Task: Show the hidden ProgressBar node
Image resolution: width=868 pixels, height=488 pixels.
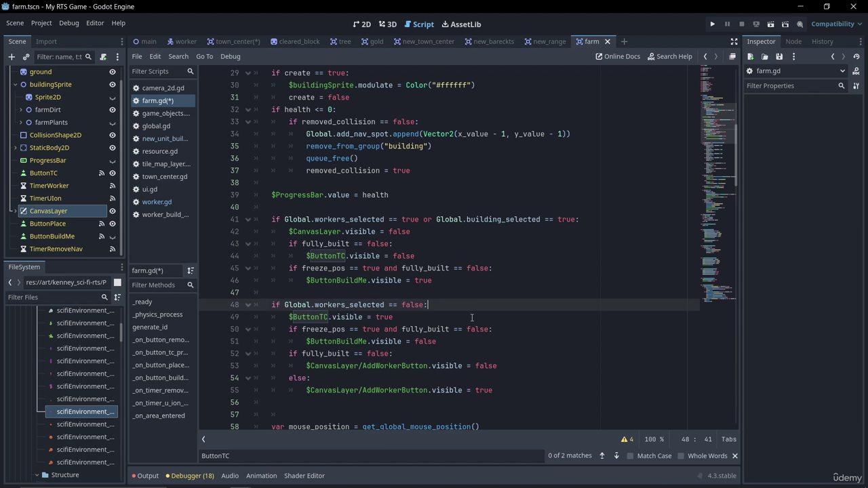Action: [x=113, y=161]
